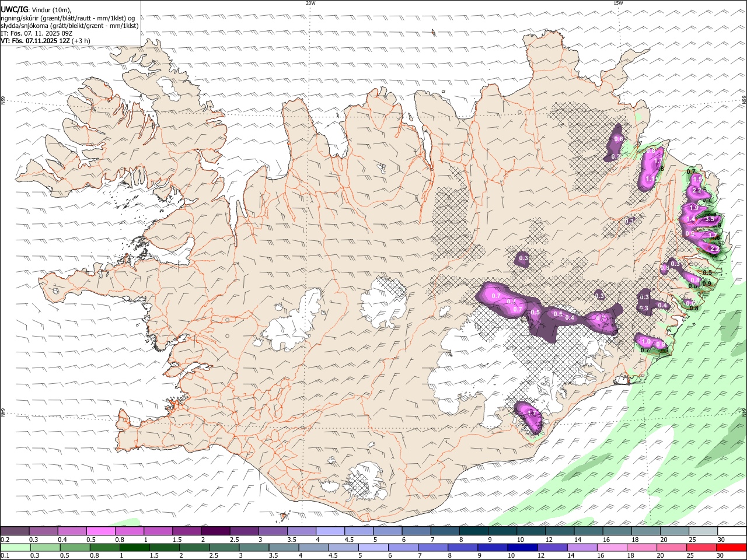Pick the darkest green rain-scale swatch at 1
747x560 pixels.
(x=134, y=548)
